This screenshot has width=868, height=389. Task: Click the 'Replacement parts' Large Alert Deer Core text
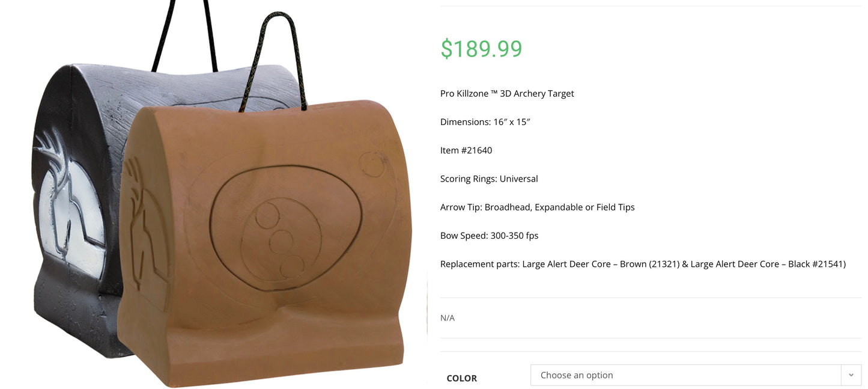[643, 264]
